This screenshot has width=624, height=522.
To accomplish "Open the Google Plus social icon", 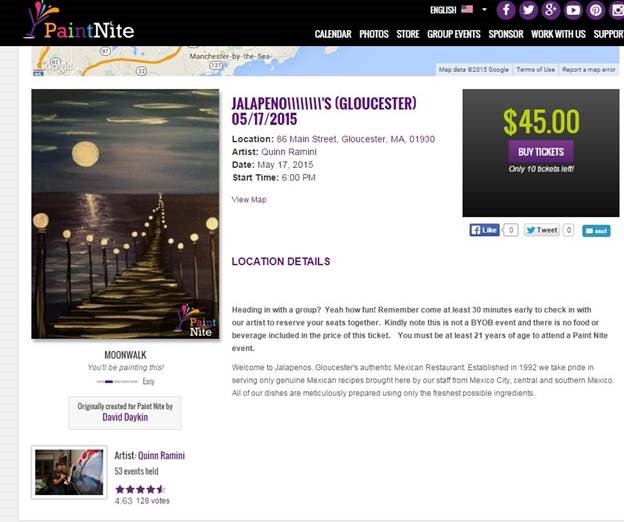I will click(x=551, y=10).
